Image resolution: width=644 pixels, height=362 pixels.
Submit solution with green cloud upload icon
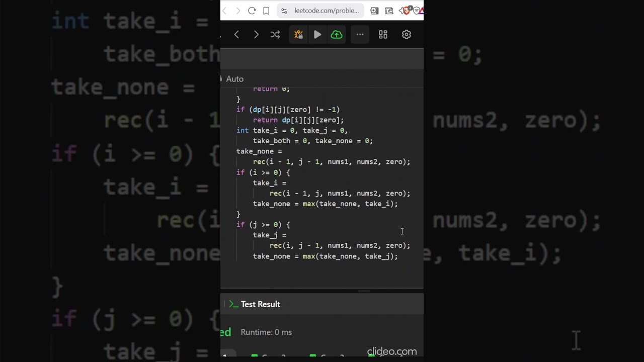pos(337,34)
